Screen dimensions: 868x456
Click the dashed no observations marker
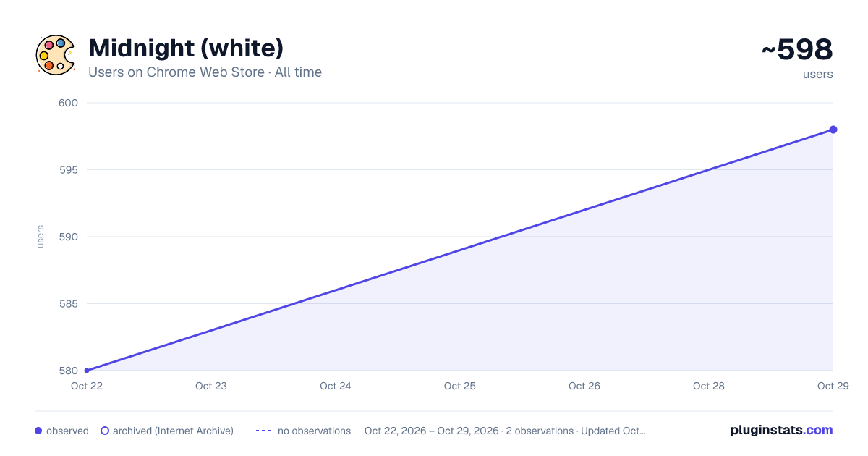click(x=263, y=431)
